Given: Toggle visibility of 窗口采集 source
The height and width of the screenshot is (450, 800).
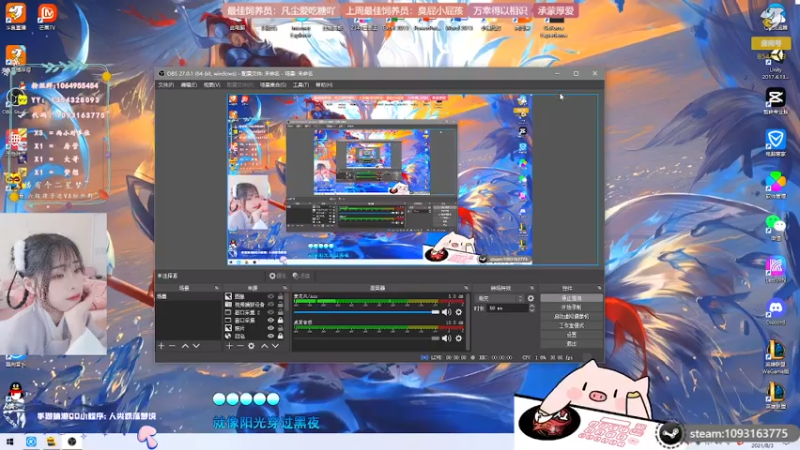Looking at the screenshot, I should coord(270,320).
